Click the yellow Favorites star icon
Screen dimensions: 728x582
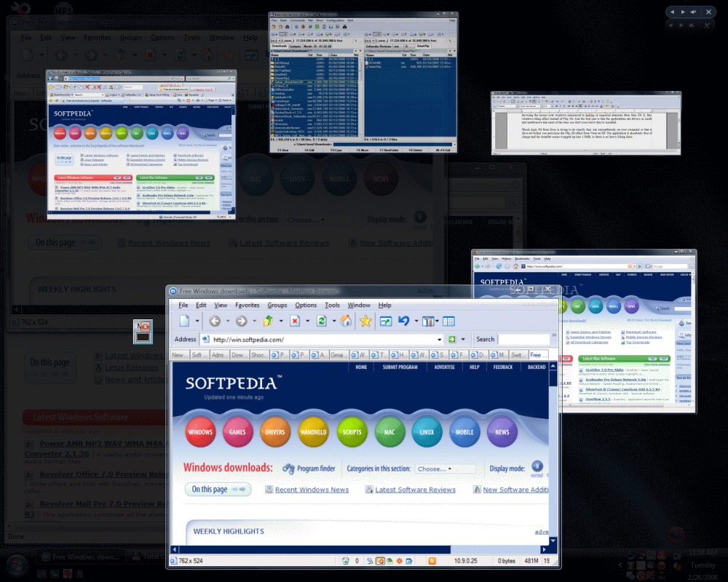(365, 321)
